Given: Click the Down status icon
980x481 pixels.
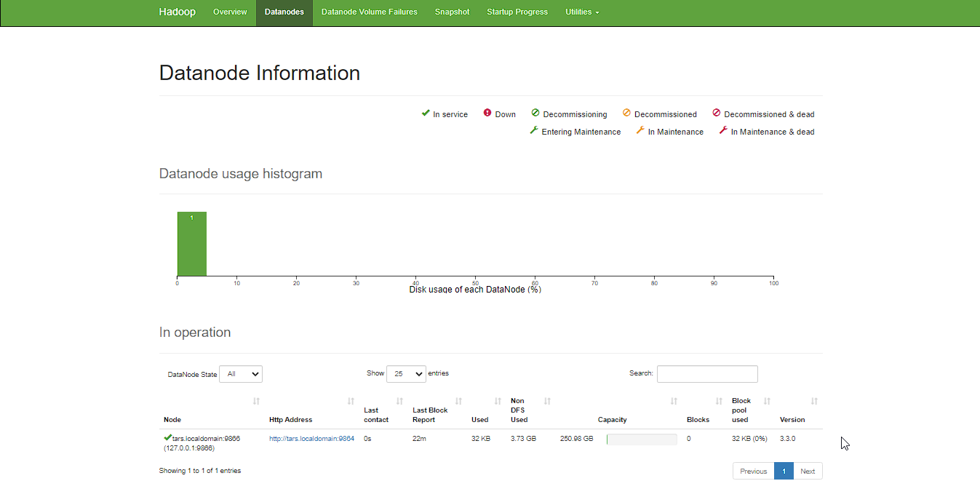Looking at the screenshot, I should click(487, 114).
